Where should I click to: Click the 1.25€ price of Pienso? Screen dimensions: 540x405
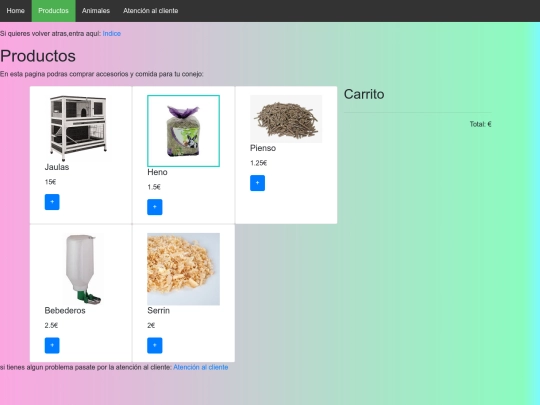coord(258,163)
